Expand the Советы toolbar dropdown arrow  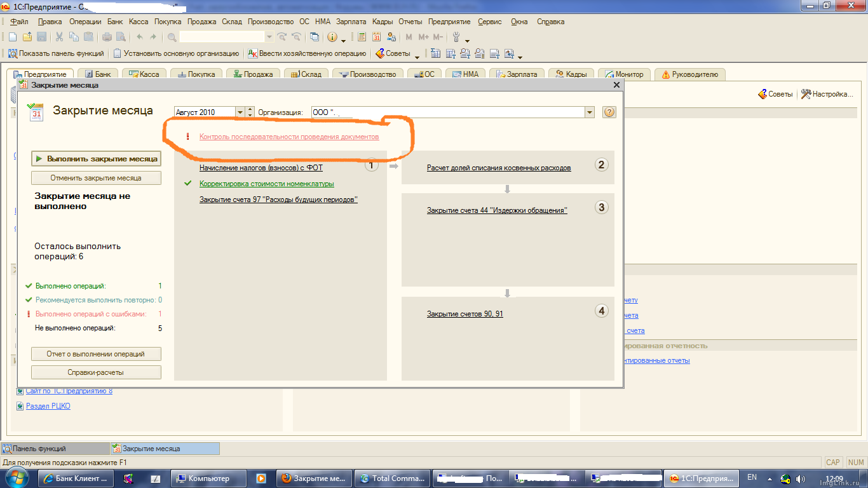[417, 55]
